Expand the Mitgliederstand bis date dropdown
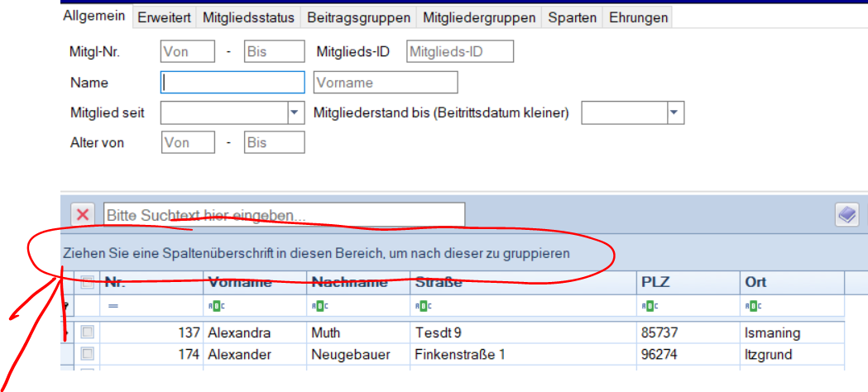Image resolution: width=868 pixels, height=392 pixels. [675, 112]
